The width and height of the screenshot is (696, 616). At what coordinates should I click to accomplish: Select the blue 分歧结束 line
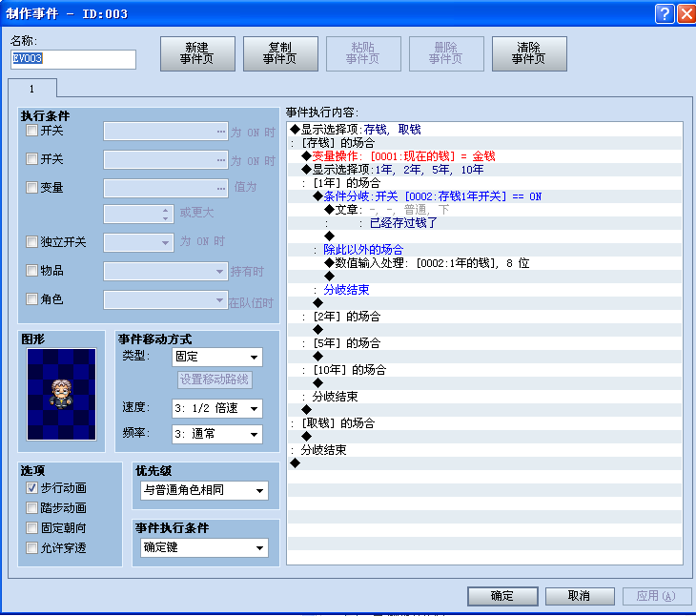[484, 290]
